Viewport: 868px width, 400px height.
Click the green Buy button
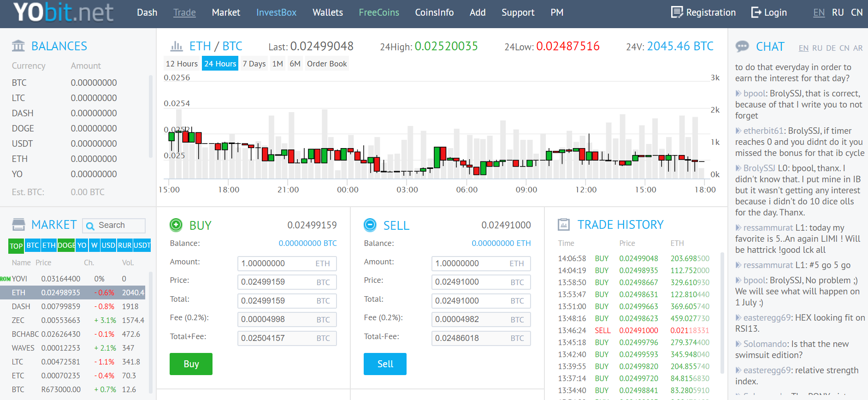coord(191,364)
